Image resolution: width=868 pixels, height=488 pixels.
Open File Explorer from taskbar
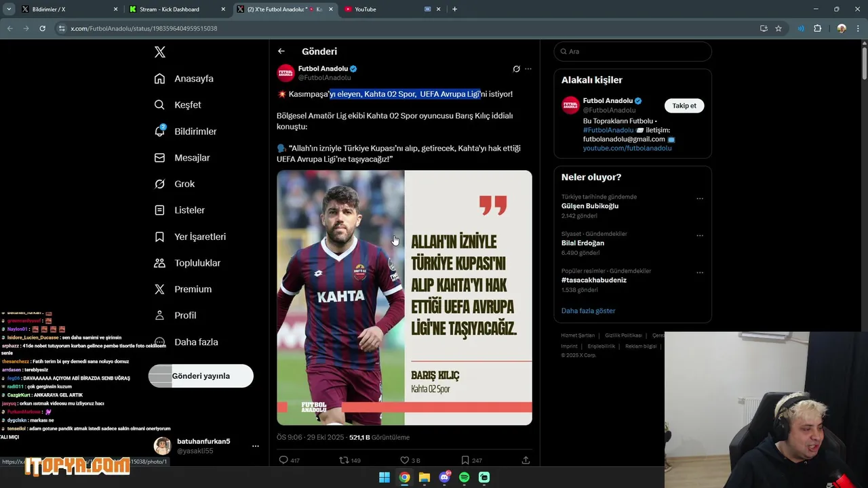click(x=425, y=478)
